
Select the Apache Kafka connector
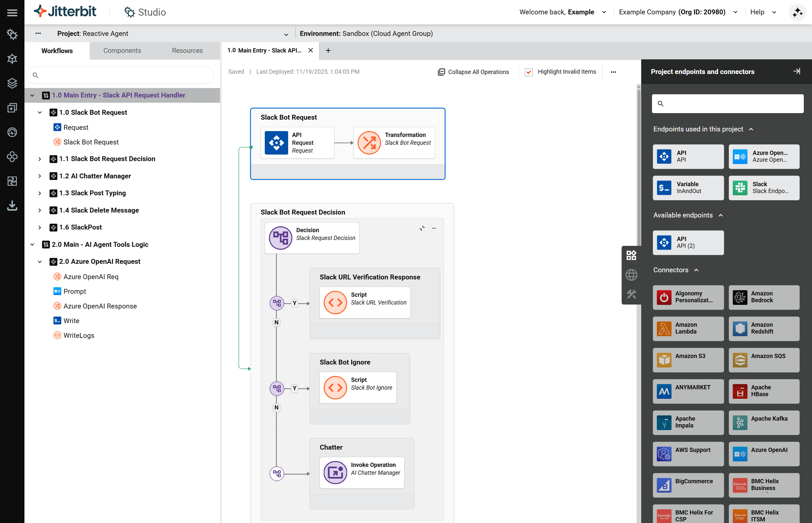pyautogui.click(x=764, y=422)
